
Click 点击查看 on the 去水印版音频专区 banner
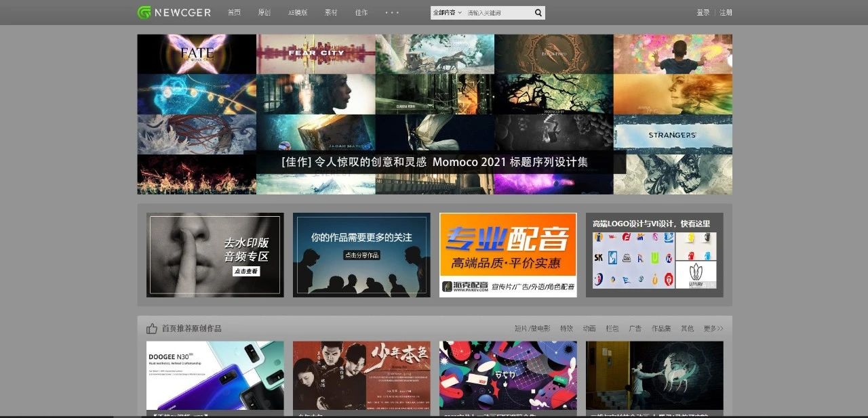[x=246, y=270]
